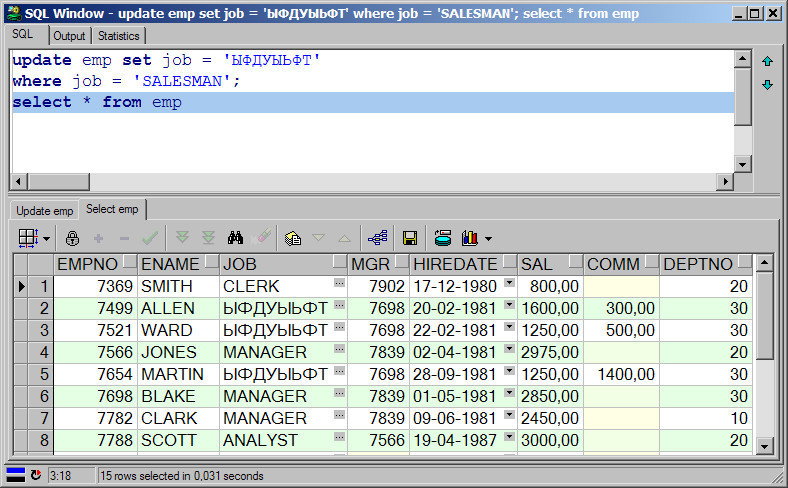Click the Query by Example icon

click(292, 238)
